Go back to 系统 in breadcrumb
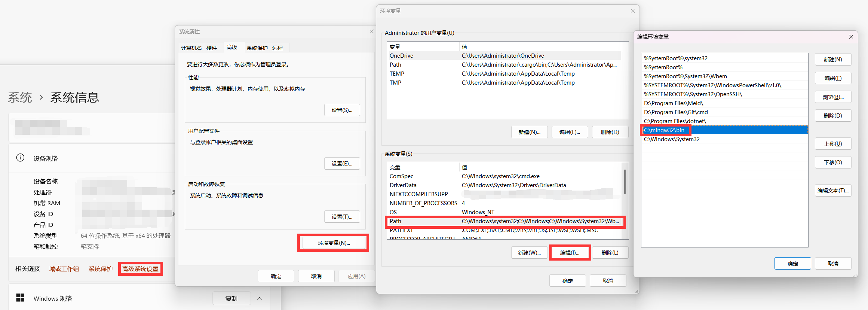The image size is (868, 310). tap(20, 97)
